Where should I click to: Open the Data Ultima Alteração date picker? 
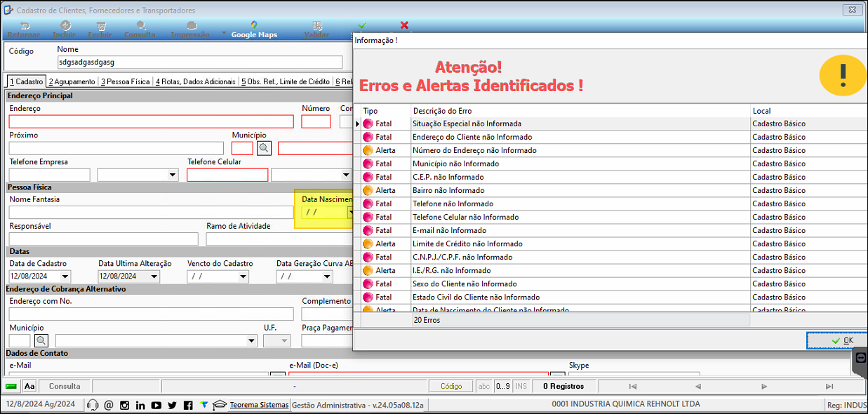(x=154, y=276)
